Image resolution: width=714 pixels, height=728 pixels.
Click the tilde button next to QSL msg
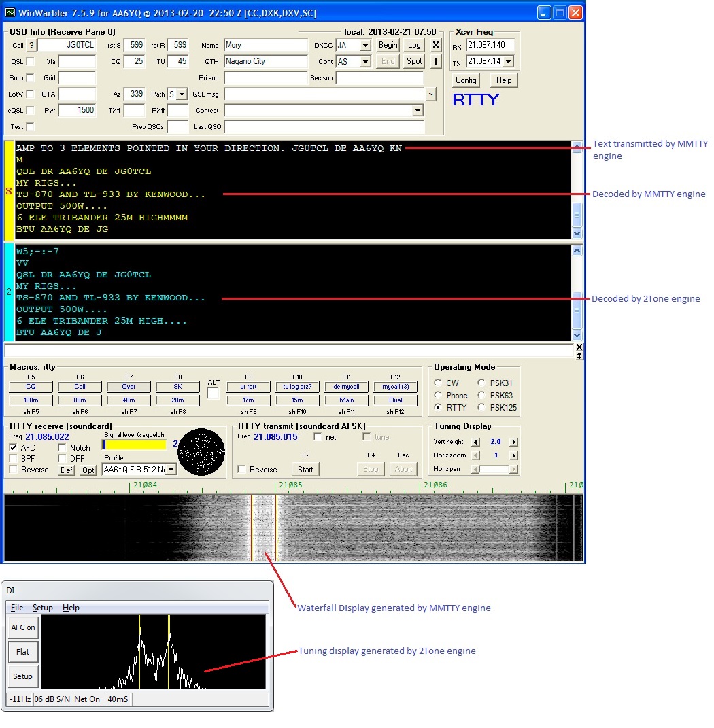[x=431, y=94]
